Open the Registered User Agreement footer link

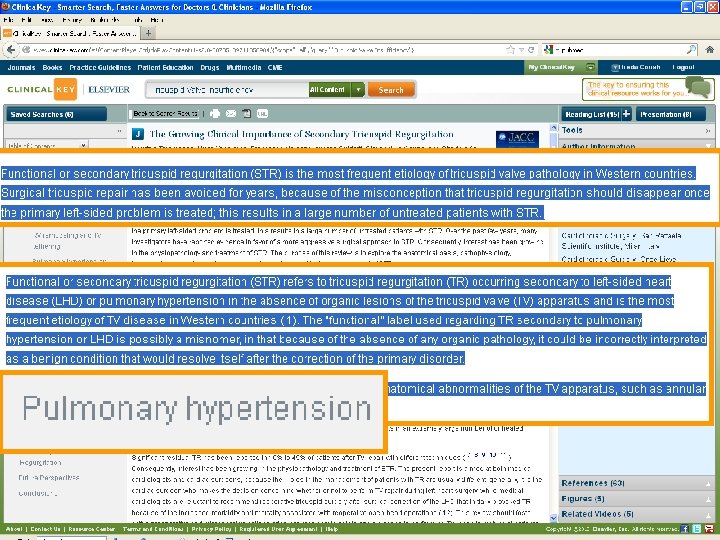click(278, 529)
